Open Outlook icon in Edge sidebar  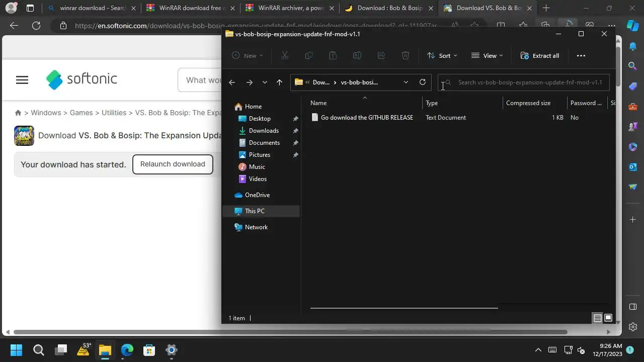click(633, 166)
